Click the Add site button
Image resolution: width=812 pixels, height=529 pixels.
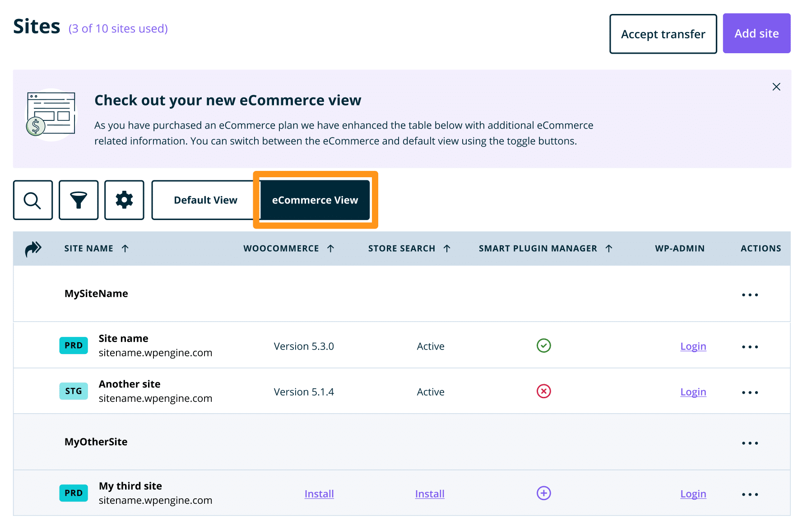tap(756, 33)
